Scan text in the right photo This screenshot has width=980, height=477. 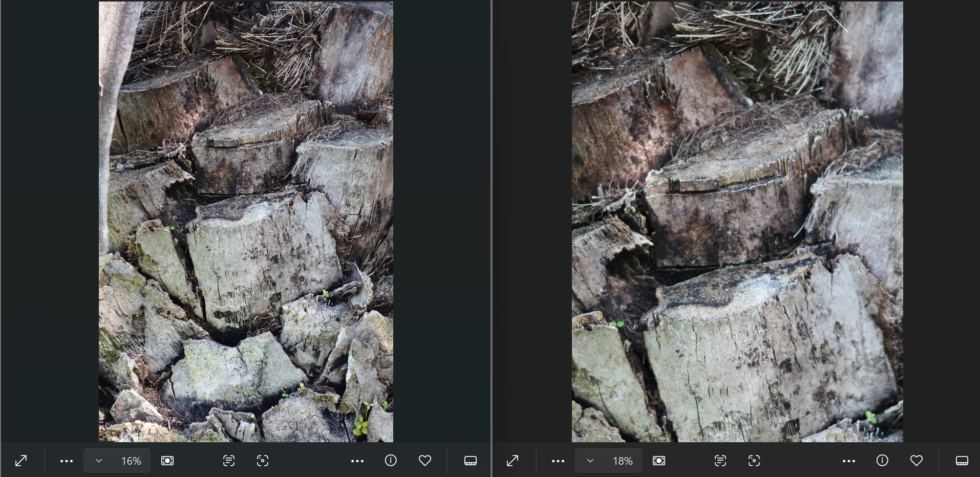point(720,461)
